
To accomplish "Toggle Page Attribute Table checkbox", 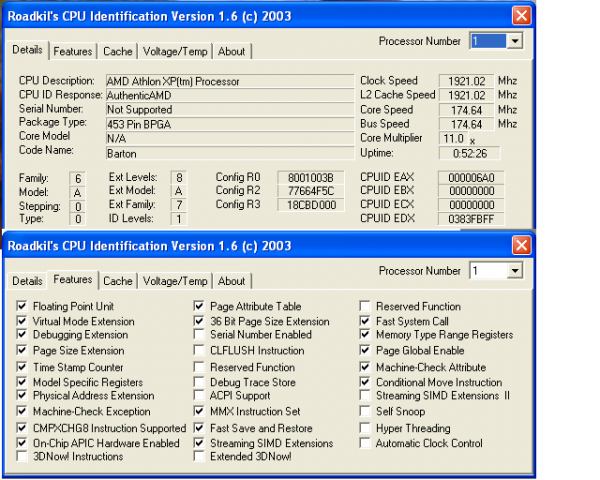I will 199,306.
